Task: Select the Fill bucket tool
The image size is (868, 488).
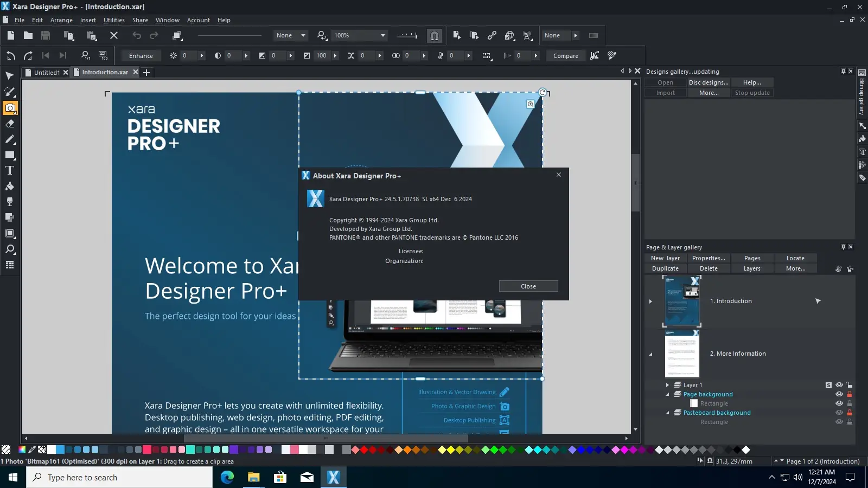Action: tap(10, 186)
